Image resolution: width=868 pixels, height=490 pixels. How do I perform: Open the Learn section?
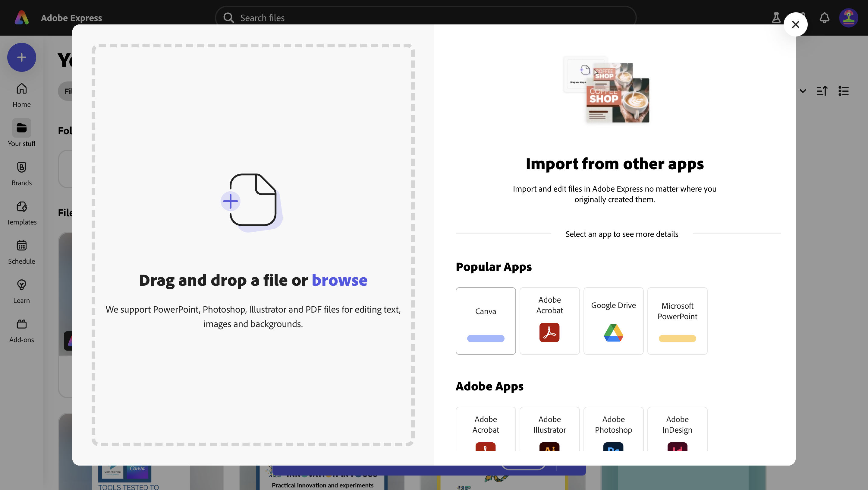[22, 291]
